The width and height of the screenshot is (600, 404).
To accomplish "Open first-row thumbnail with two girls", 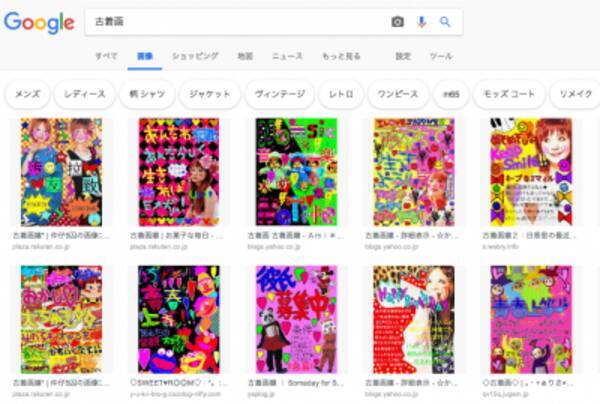I will tap(62, 172).
